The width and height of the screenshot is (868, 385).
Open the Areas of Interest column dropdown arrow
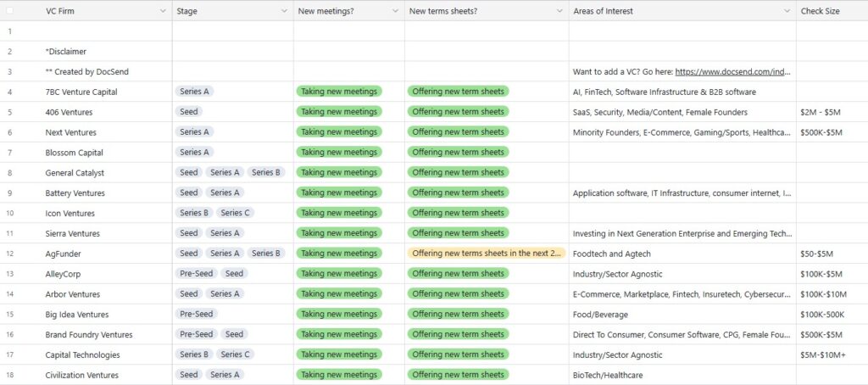point(787,11)
